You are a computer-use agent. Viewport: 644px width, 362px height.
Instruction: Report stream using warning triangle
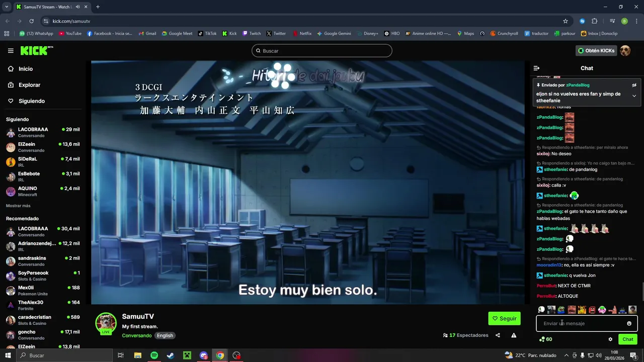(x=514, y=335)
